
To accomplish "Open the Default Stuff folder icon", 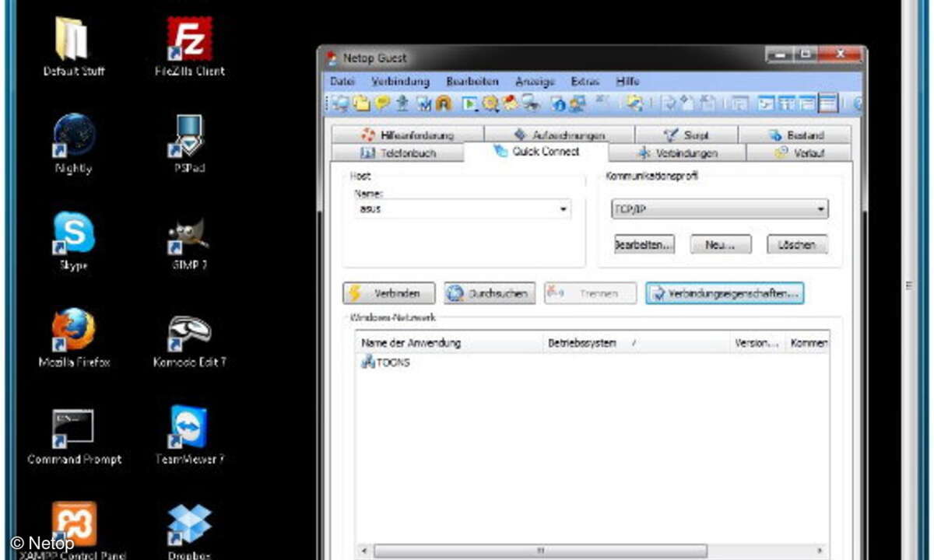I will pyautogui.click(x=73, y=47).
